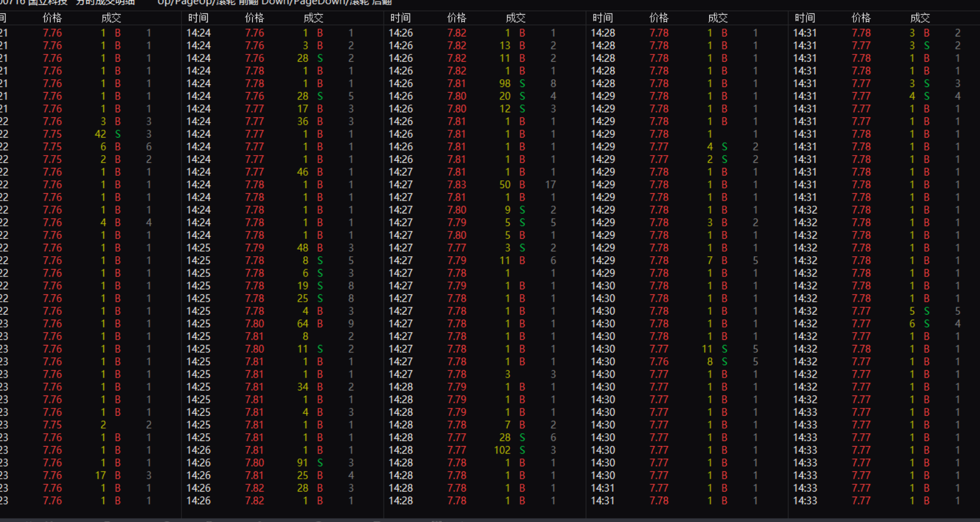This screenshot has height=522, width=980.
Task: Click volume 6 in the 14:32 sell row
Action: point(912,324)
